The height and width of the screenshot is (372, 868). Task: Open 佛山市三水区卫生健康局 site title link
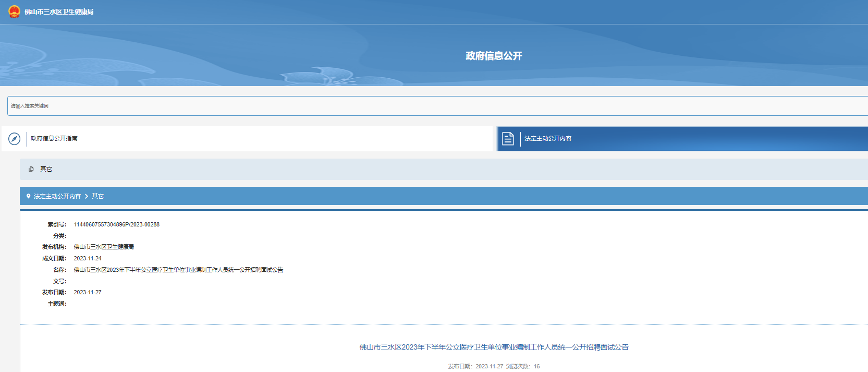pos(59,12)
